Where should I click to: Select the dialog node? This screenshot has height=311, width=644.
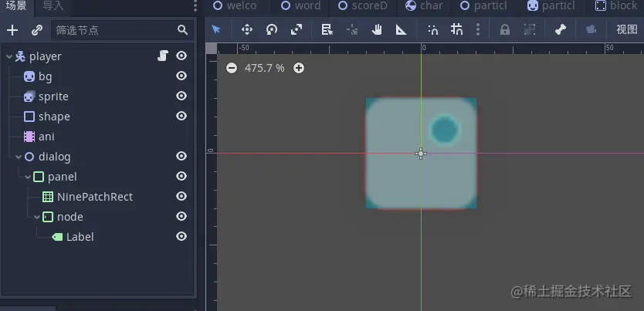(54, 157)
